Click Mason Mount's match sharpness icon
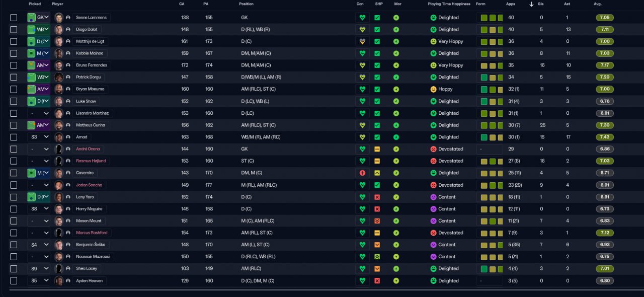This screenshot has width=644, height=297. 377,221
